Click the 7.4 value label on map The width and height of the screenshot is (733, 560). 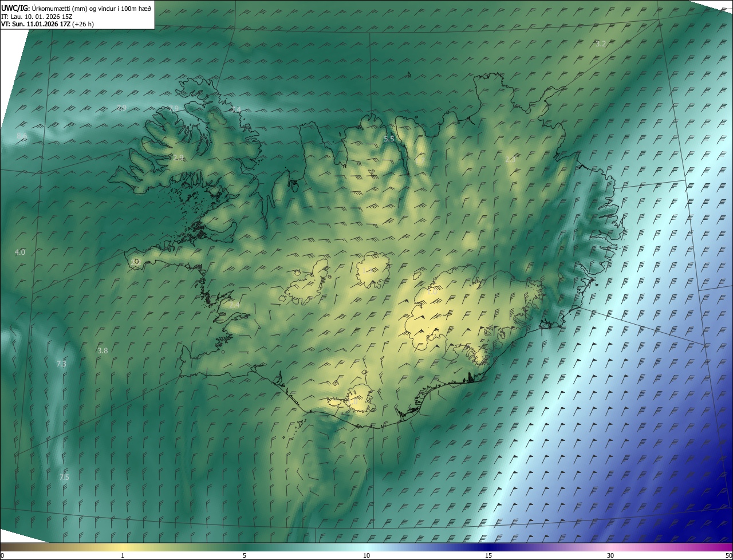point(236,109)
